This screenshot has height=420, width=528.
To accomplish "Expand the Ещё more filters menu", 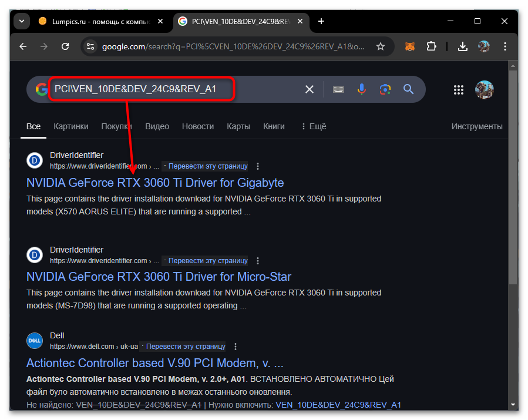I will (x=314, y=127).
